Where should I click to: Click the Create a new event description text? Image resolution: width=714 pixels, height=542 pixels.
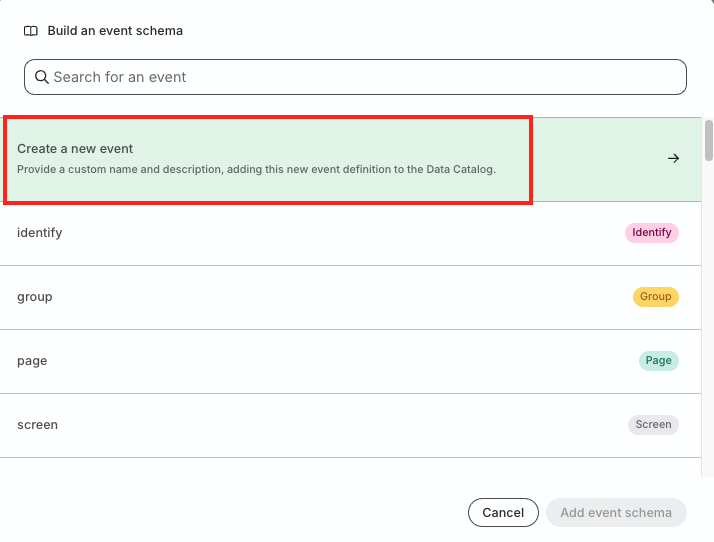point(256,169)
